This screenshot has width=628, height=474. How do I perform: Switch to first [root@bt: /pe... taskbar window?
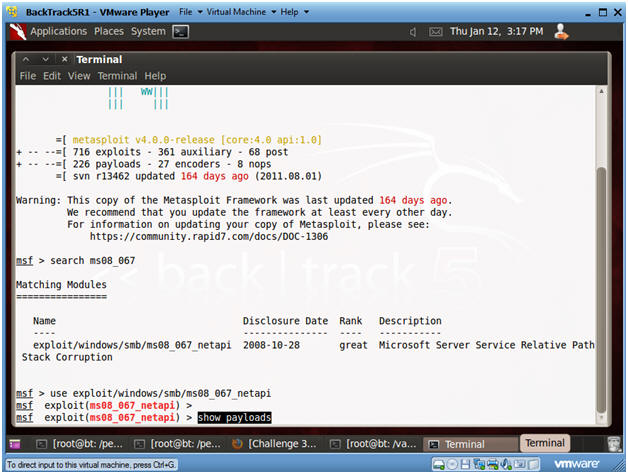click(79, 444)
